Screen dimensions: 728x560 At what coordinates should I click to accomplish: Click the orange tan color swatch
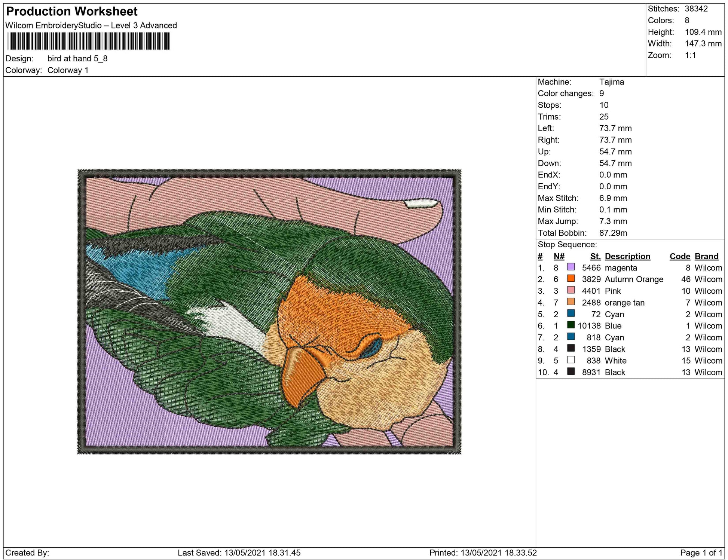(571, 302)
